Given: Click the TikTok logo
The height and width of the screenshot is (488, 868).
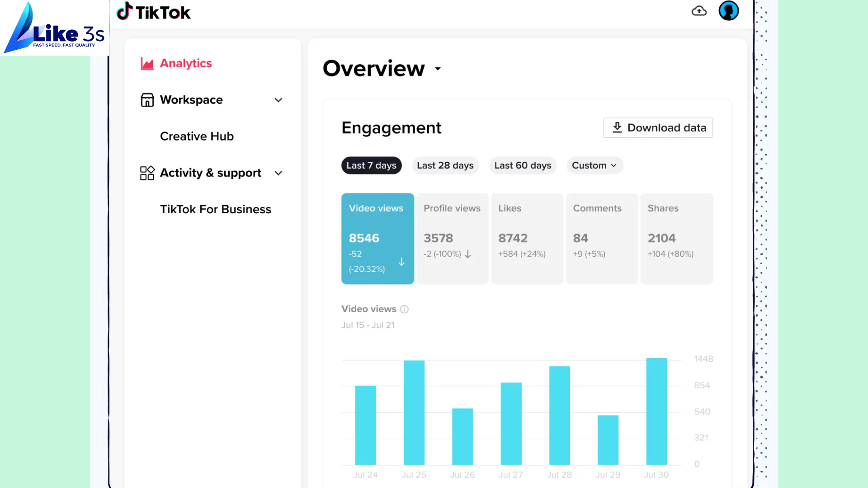Looking at the screenshot, I should pos(154,12).
